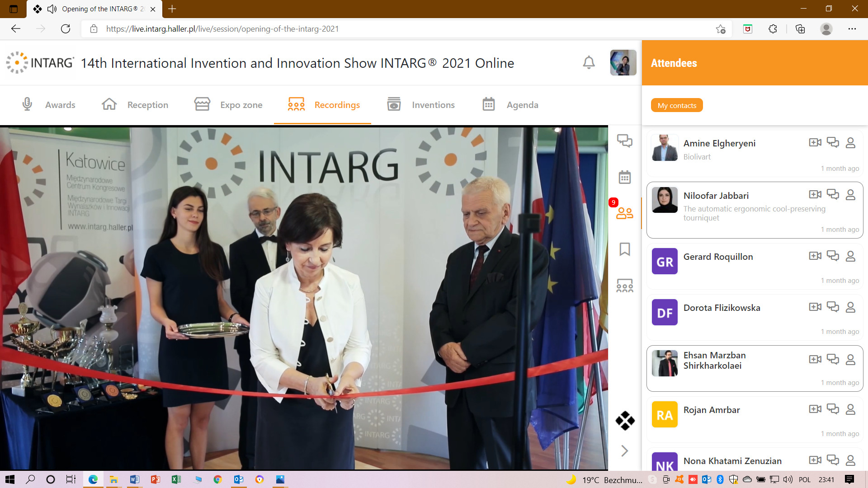
Task: Start video call with Rojan Amrbar
Action: point(815,409)
